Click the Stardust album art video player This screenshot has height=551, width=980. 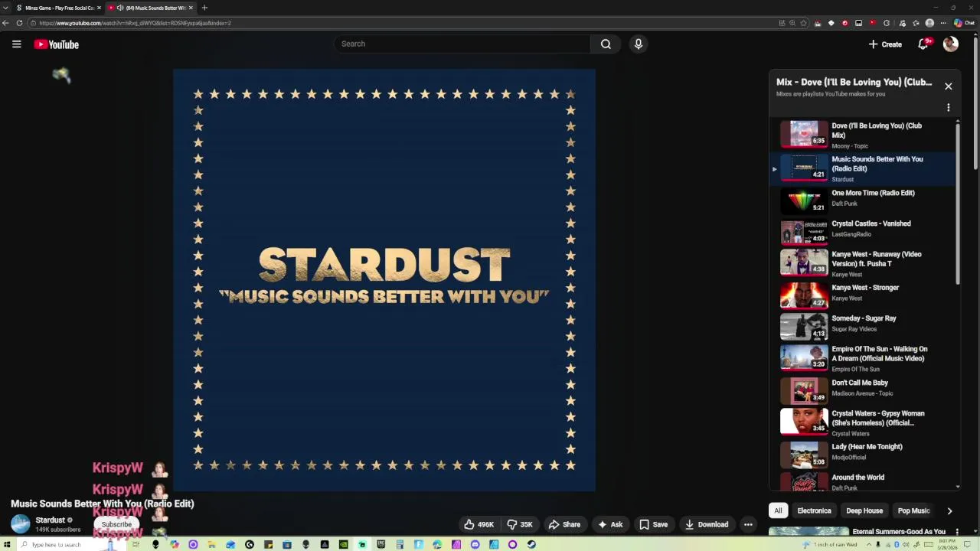pyautogui.click(x=384, y=280)
